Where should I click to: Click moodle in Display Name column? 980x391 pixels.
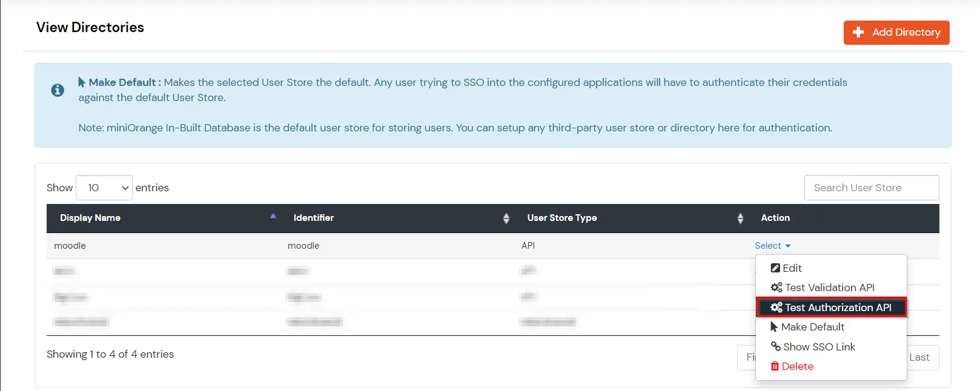coord(70,246)
